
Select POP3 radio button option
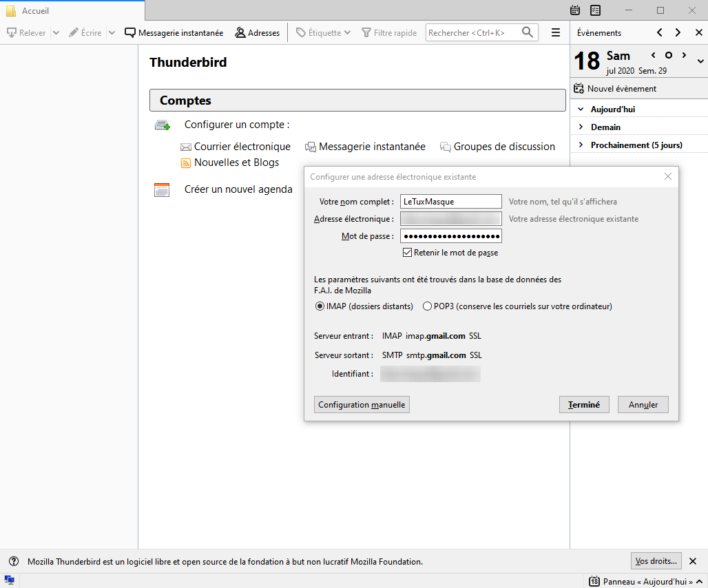pyautogui.click(x=428, y=306)
